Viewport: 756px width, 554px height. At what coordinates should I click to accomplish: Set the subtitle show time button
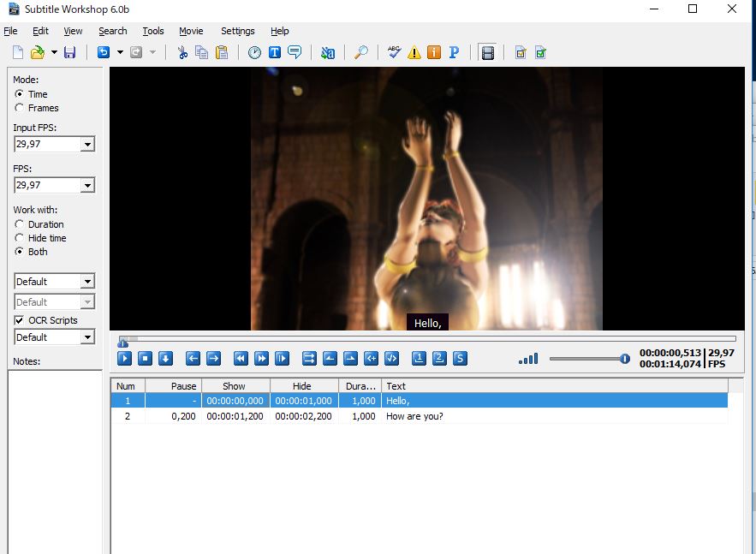pyautogui.click(x=330, y=358)
